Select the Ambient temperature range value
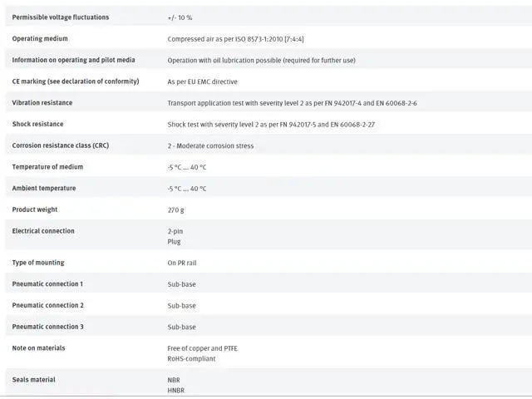The image size is (532, 399). [x=187, y=189]
